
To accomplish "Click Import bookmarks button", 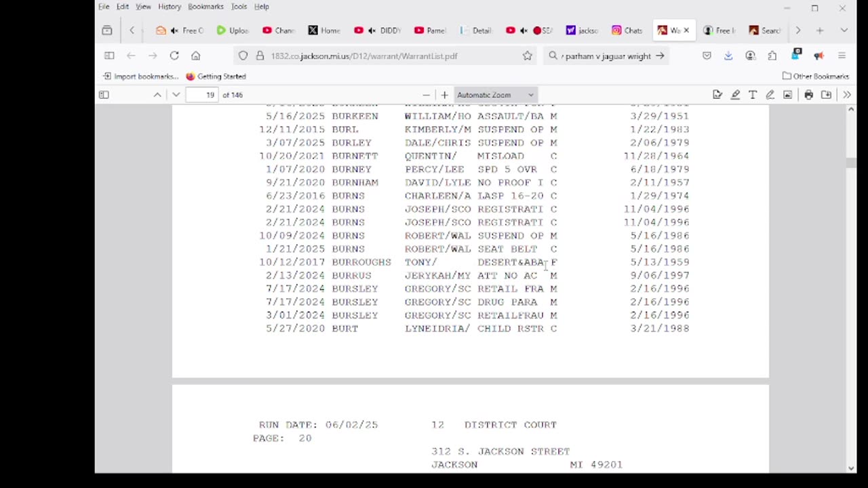I will [x=141, y=77].
